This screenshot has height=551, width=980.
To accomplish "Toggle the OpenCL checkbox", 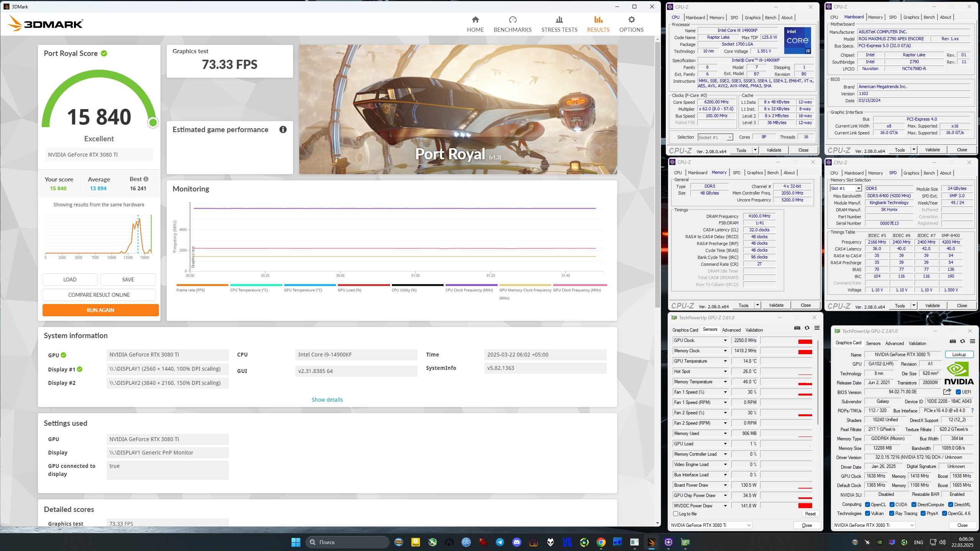I will (867, 504).
